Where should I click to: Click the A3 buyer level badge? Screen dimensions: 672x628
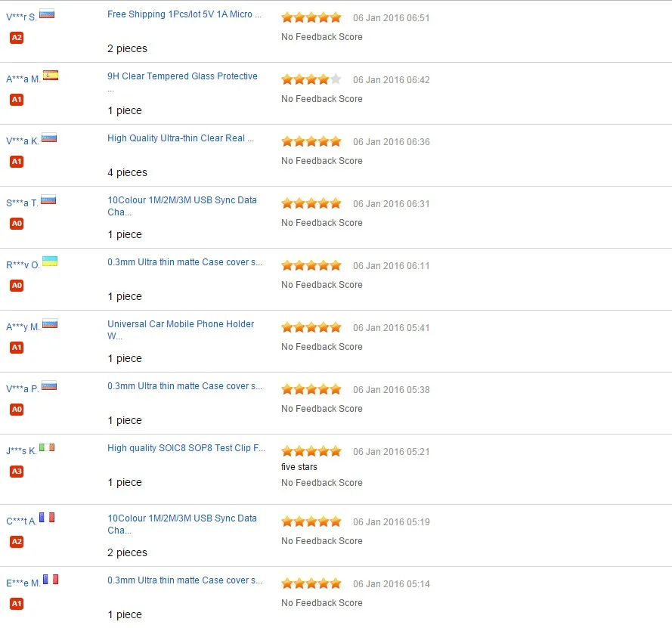click(x=17, y=472)
